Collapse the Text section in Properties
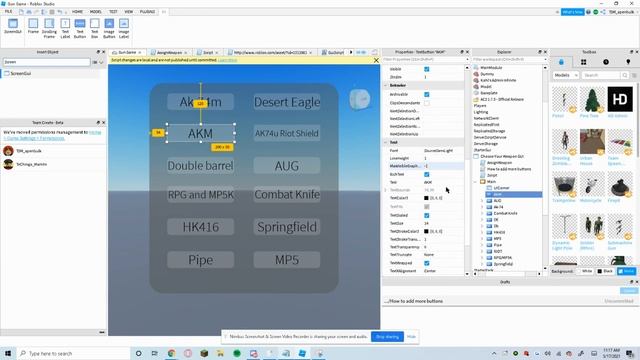 pyautogui.click(x=386, y=142)
